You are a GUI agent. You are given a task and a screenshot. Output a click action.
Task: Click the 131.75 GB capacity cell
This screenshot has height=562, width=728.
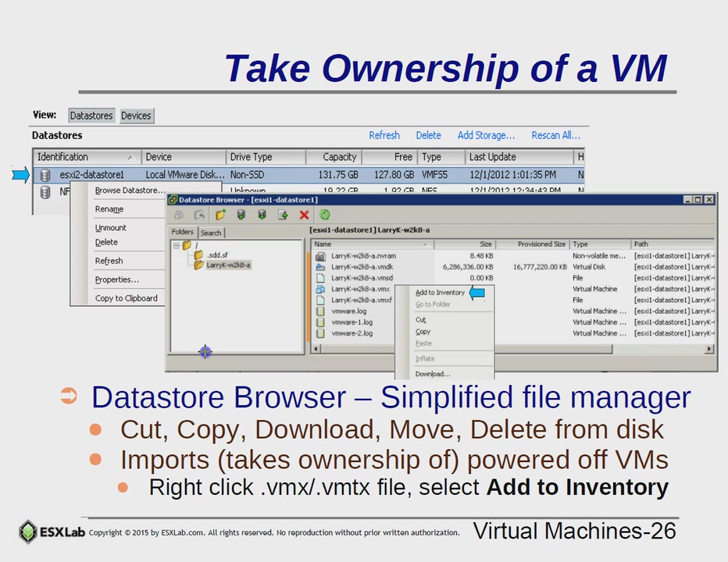click(x=338, y=175)
